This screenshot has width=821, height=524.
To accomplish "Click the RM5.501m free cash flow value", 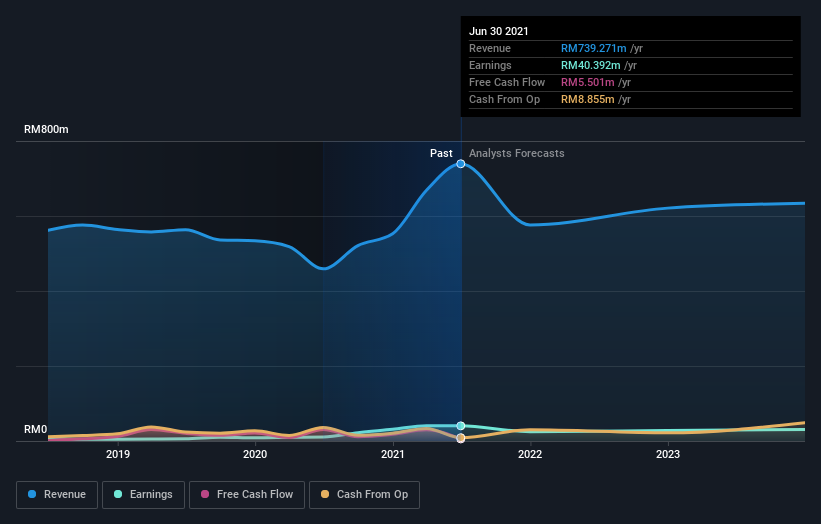I will point(587,82).
